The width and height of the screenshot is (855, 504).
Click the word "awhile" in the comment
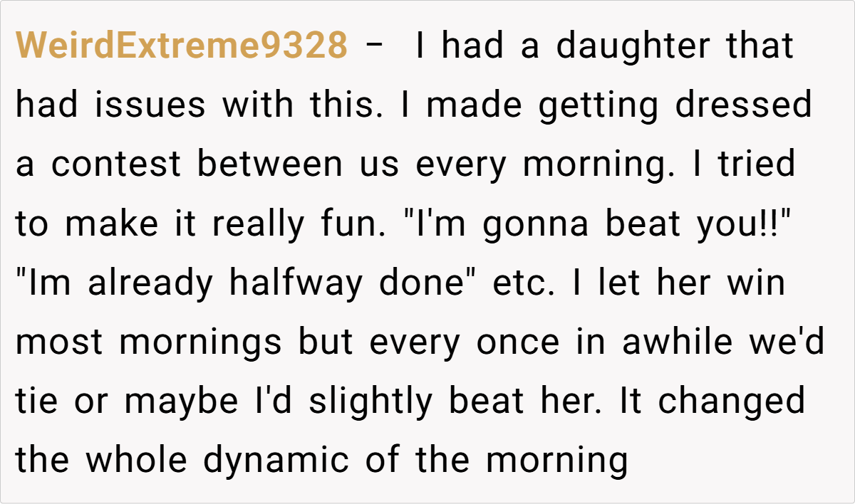pos(677,342)
